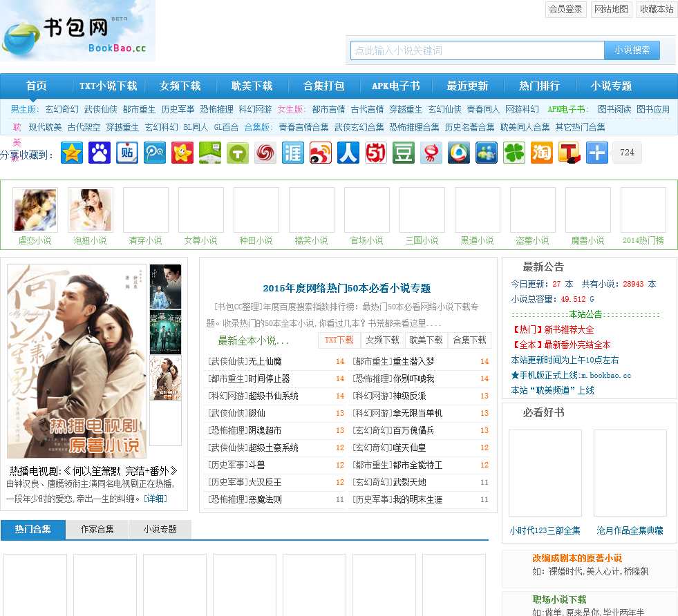Open 合集打包 menu item
Viewport: 678px width, 616px height.
324,86
